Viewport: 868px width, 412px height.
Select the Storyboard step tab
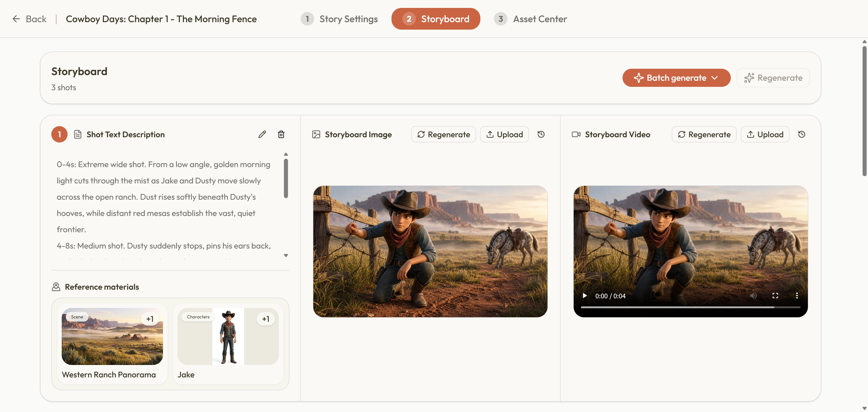tap(436, 19)
